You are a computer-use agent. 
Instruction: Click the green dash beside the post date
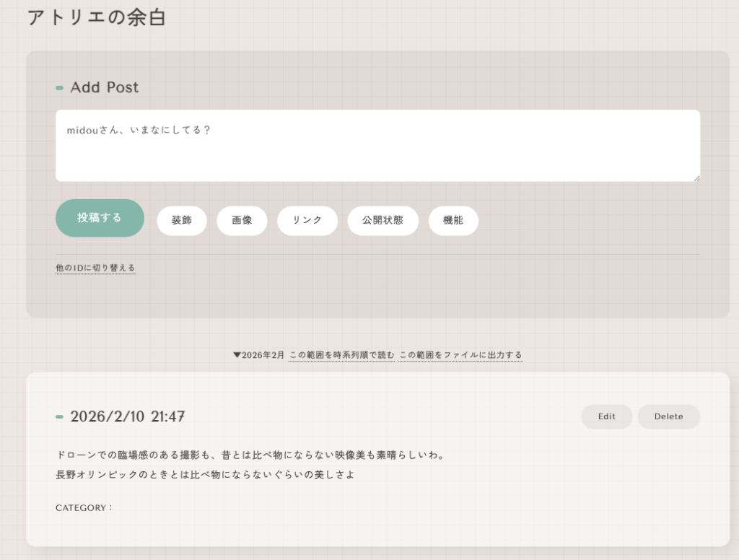click(x=59, y=417)
